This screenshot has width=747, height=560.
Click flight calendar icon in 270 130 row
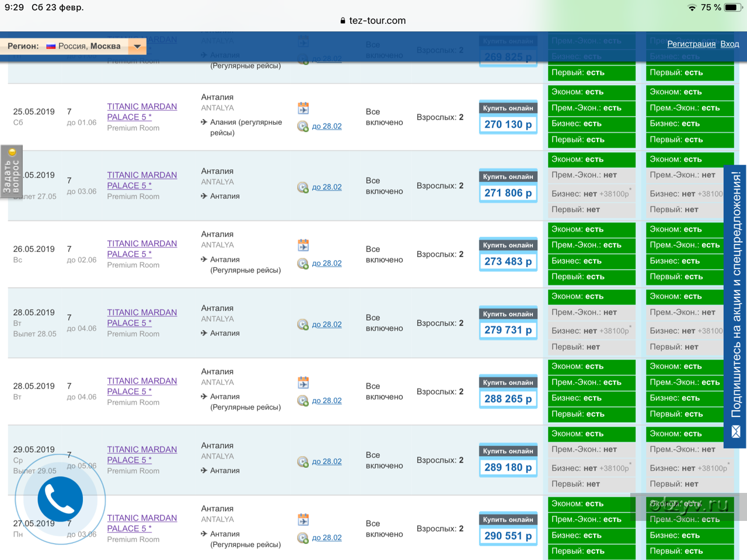(x=303, y=108)
